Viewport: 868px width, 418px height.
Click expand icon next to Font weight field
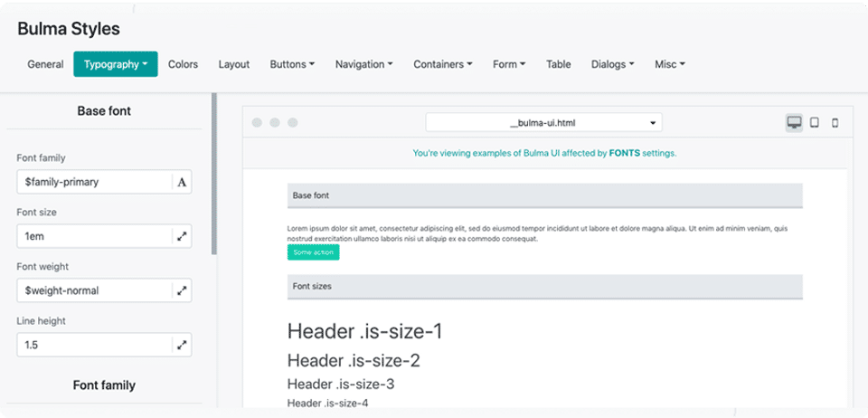tap(182, 290)
